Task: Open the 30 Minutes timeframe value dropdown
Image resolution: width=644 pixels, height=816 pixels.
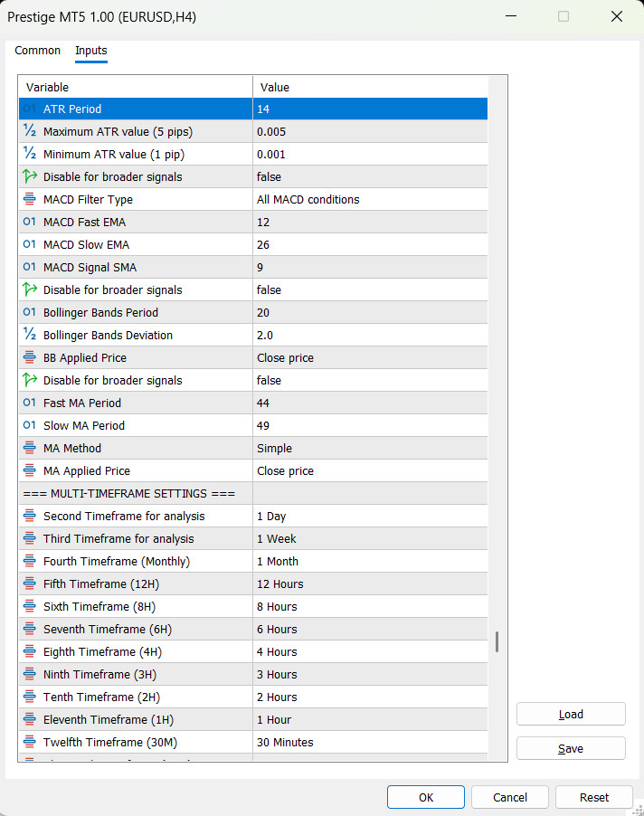Action: [370, 742]
